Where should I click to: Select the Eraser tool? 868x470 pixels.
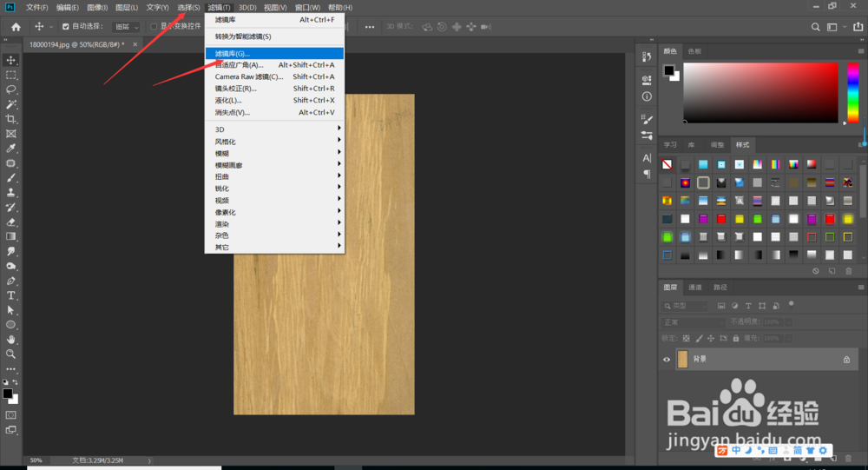point(10,222)
